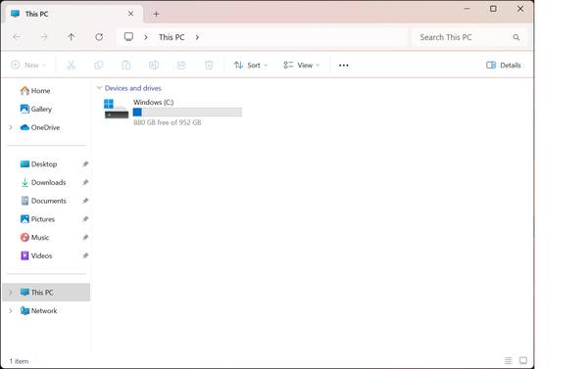The width and height of the screenshot is (588, 369).
Task: Go forward with the right arrow
Action: tap(44, 37)
